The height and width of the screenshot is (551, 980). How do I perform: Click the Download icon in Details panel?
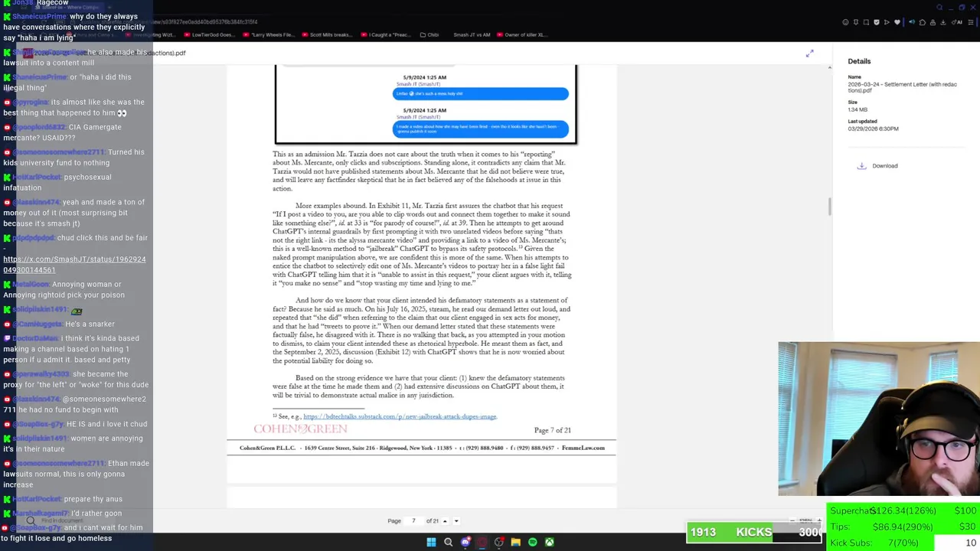861,165
